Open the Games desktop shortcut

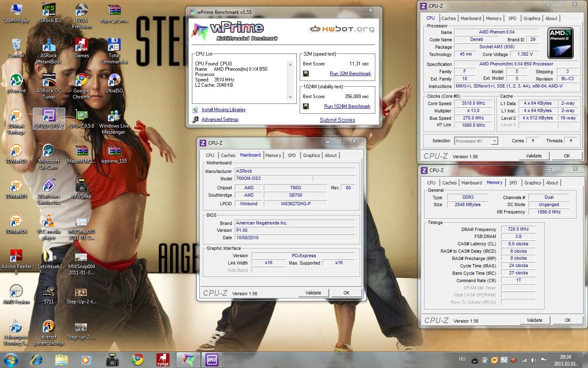pyautogui.click(x=81, y=48)
